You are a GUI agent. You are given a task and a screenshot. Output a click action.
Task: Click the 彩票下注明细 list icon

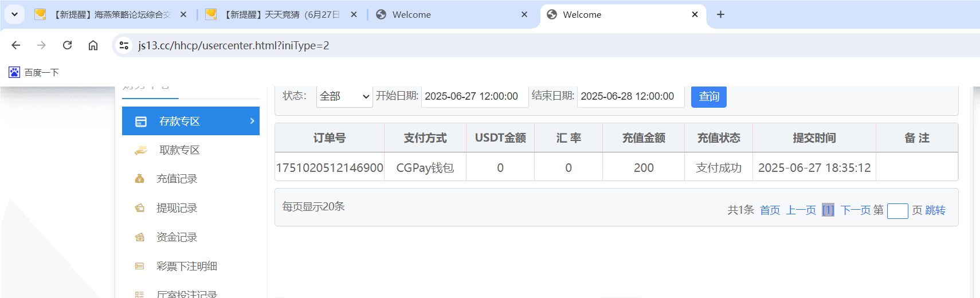(x=139, y=266)
